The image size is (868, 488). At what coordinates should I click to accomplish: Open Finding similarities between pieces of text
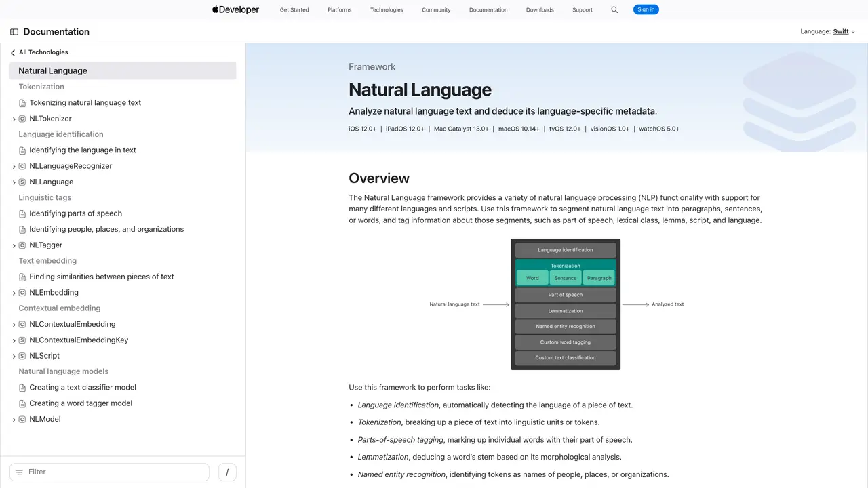(102, 277)
